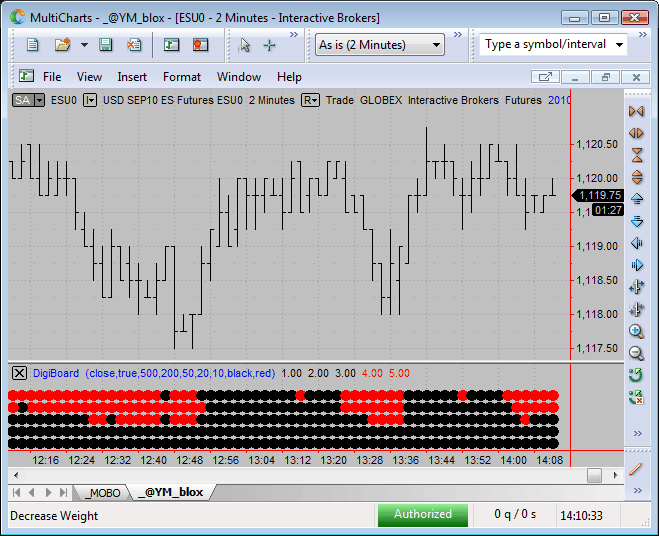
Task: Click the 'Type a symbol/interval' input field
Action: tap(546, 44)
